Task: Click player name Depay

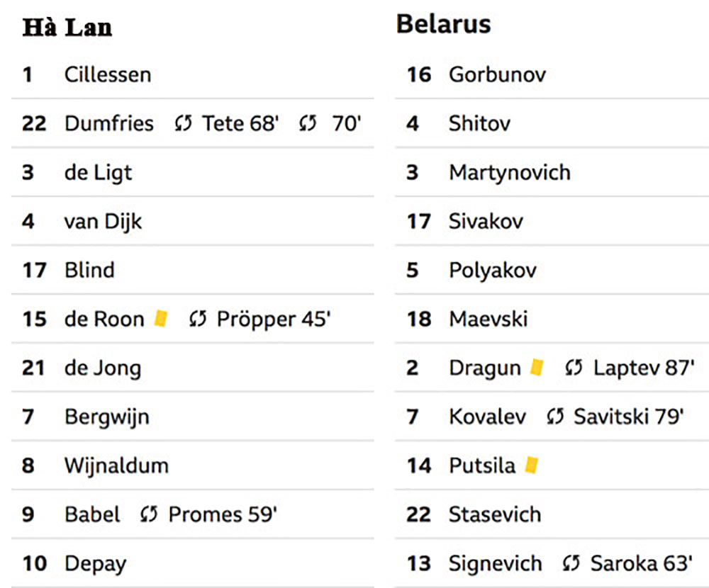Action: [x=95, y=564]
